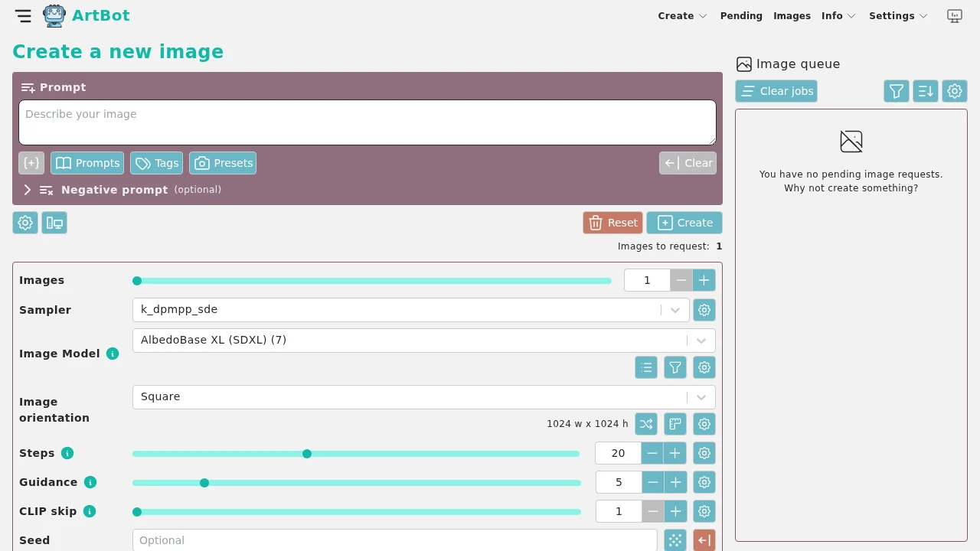The width and height of the screenshot is (980, 551).
Task: Click the Create button
Action: click(x=684, y=223)
